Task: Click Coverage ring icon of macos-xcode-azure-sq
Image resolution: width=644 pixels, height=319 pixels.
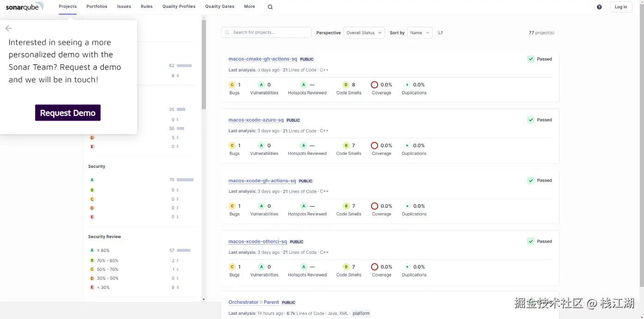Action: point(374,145)
